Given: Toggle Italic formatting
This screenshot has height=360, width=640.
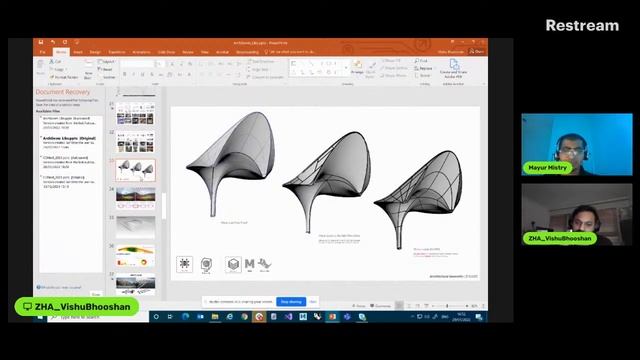Looking at the screenshot, I should tap(133, 74).
